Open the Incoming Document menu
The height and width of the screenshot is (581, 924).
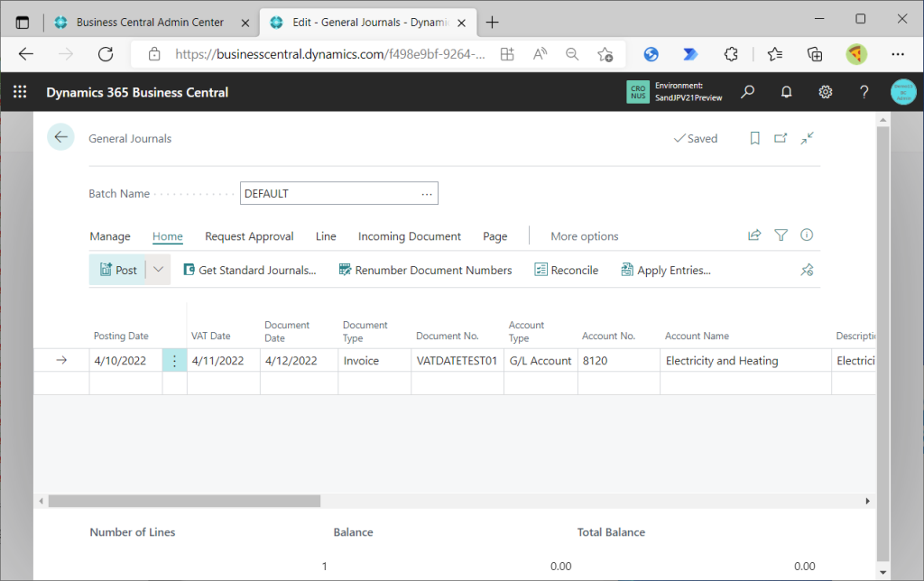pos(410,236)
